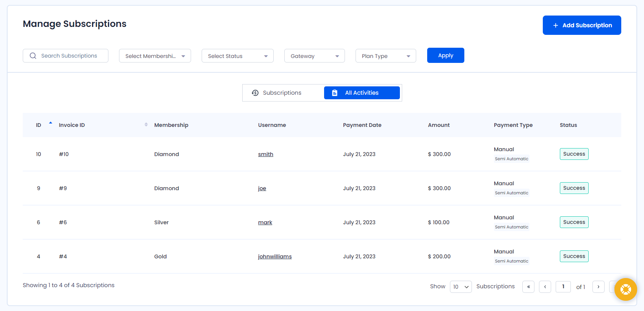Click the Membership column header
Viewport: 644px width, 311px height.
point(171,125)
